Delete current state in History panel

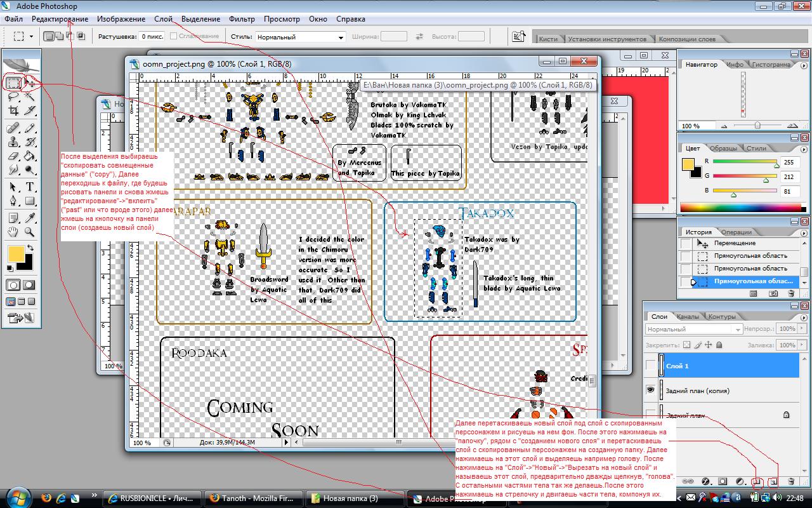coord(791,293)
